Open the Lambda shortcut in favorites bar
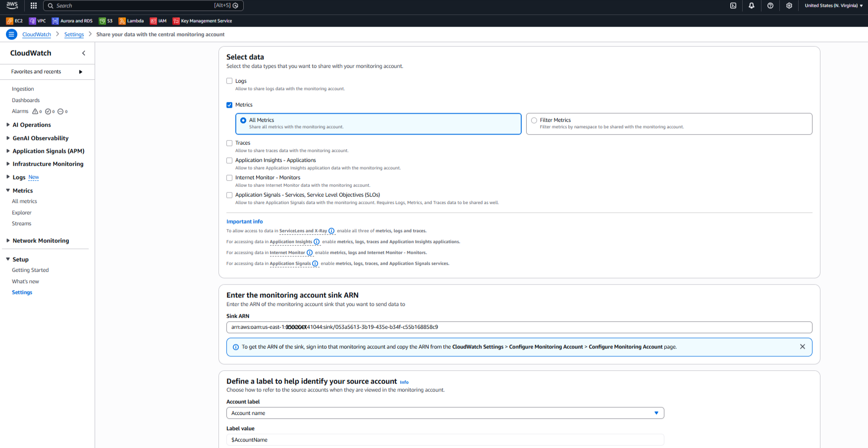The height and width of the screenshot is (448, 868). click(x=131, y=21)
